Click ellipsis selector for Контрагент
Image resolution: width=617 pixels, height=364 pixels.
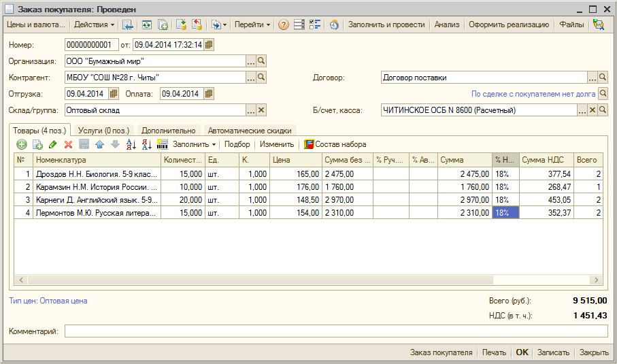point(251,78)
